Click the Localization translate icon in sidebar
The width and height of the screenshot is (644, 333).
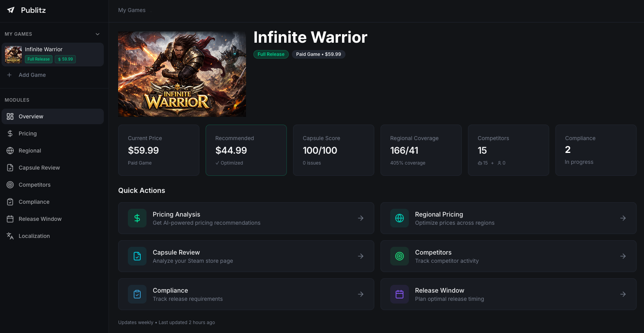click(x=10, y=236)
